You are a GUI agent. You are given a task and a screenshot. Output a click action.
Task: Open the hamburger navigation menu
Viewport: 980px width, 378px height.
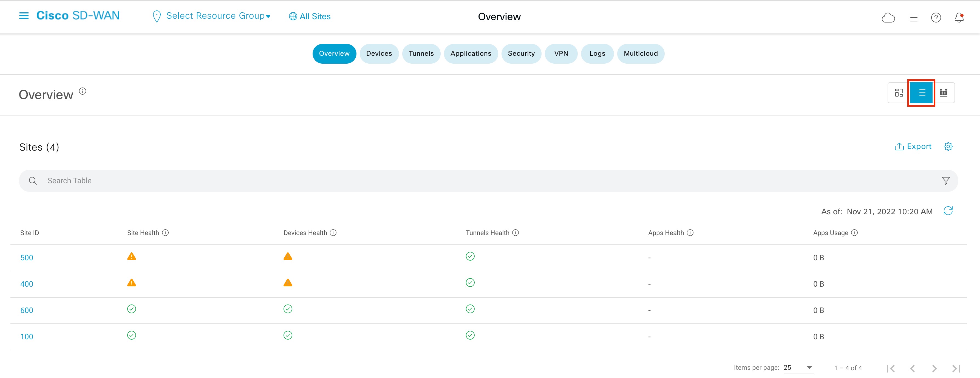tap(24, 16)
